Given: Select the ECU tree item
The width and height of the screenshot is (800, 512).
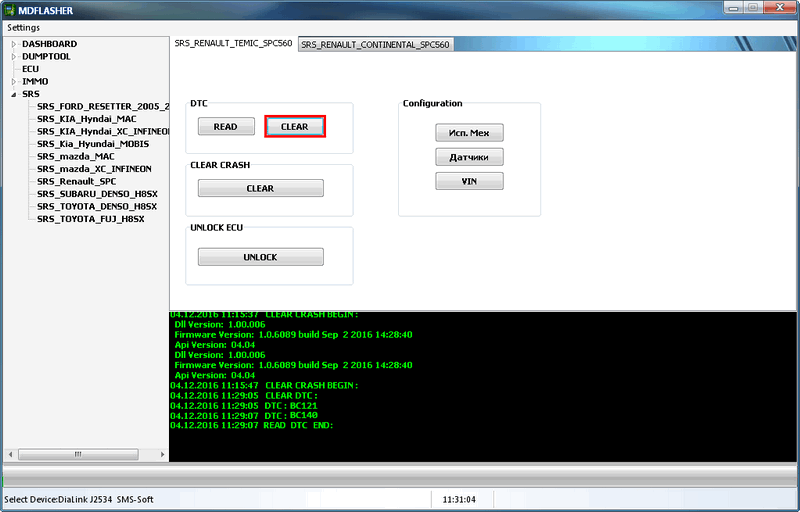Looking at the screenshot, I should click(x=31, y=69).
